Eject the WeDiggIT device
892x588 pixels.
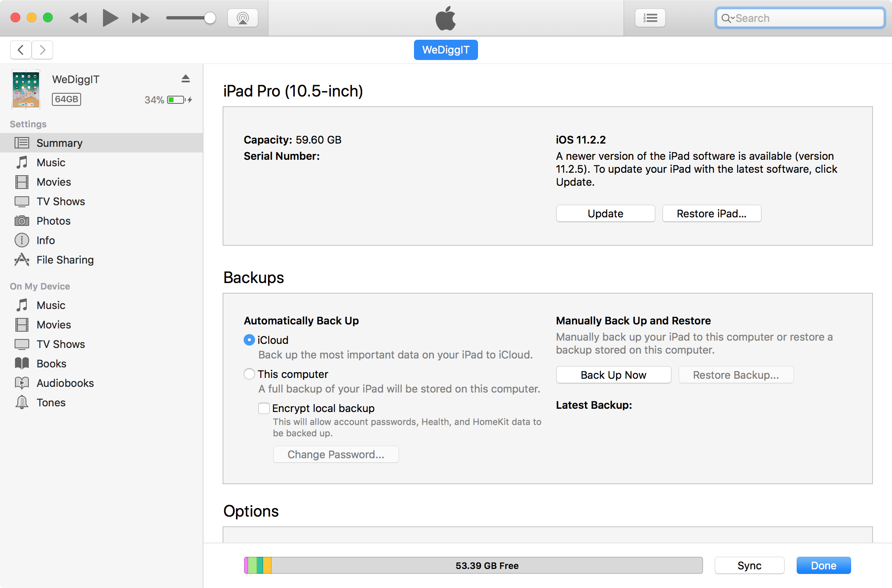click(186, 79)
